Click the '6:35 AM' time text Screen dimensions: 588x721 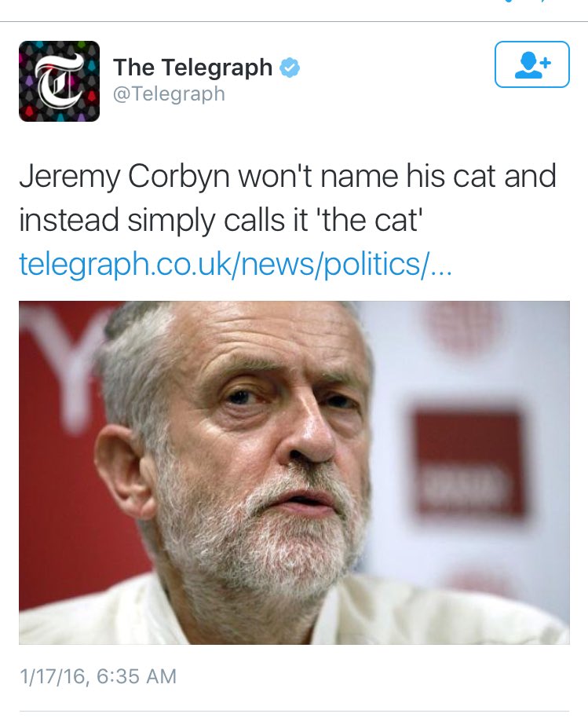tap(137, 676)
